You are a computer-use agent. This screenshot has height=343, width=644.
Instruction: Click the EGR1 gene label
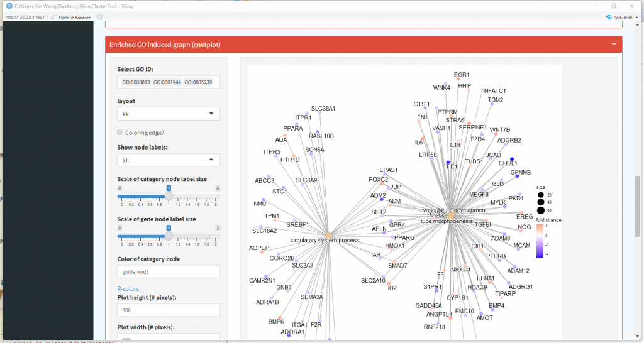pyautogui.click(x=462, y=75)
